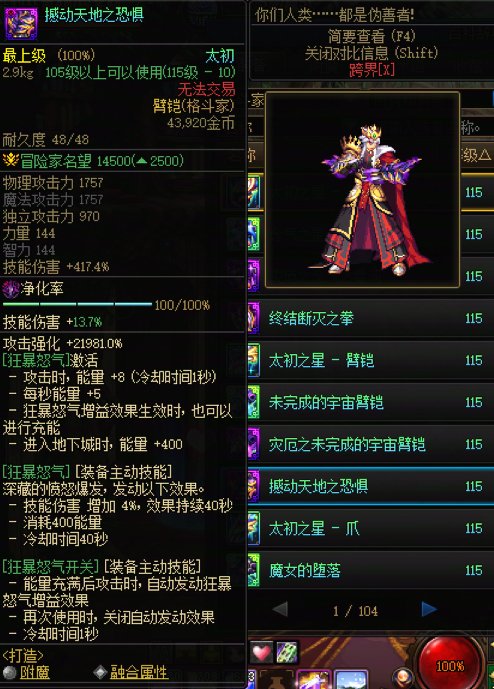Click the 魔女的堕落 item icon
Image resolution: width=494 pixels, height=689 pixels.
point(254,570)
